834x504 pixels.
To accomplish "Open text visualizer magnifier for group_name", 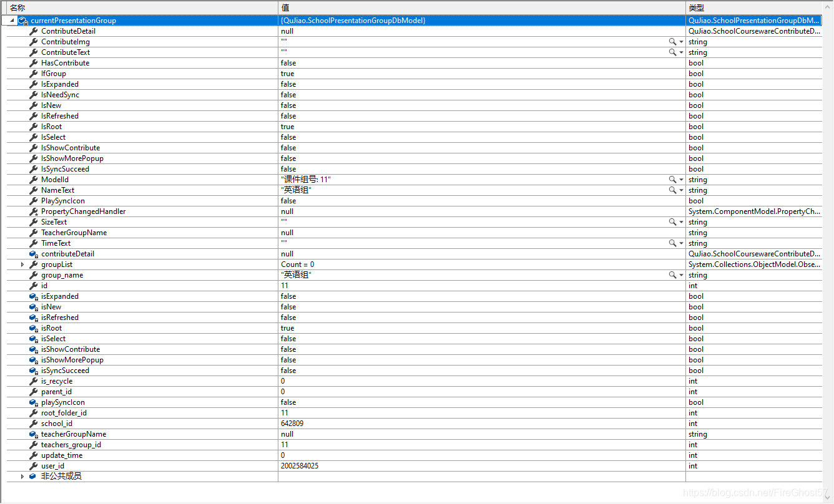I will pos(672,275).
